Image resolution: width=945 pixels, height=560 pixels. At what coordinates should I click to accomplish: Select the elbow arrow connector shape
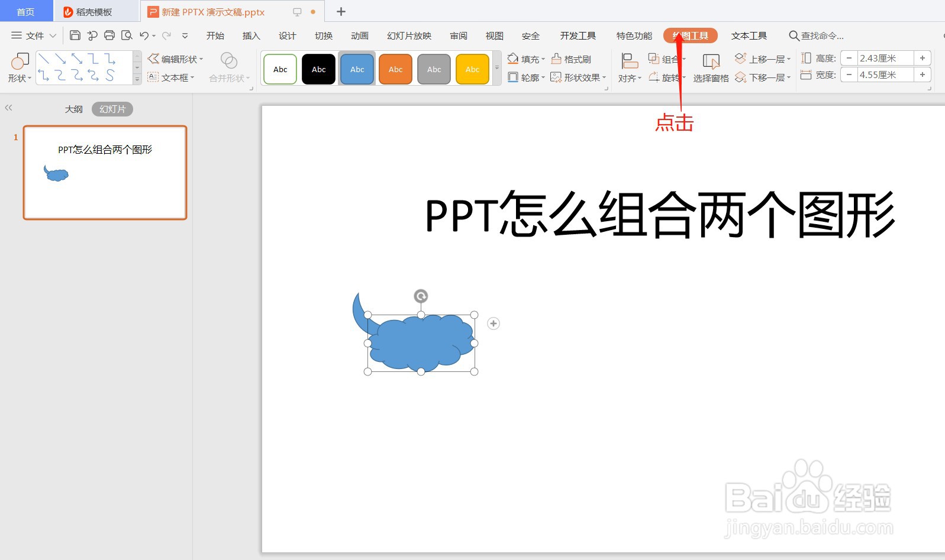click(x=110, y=59)
